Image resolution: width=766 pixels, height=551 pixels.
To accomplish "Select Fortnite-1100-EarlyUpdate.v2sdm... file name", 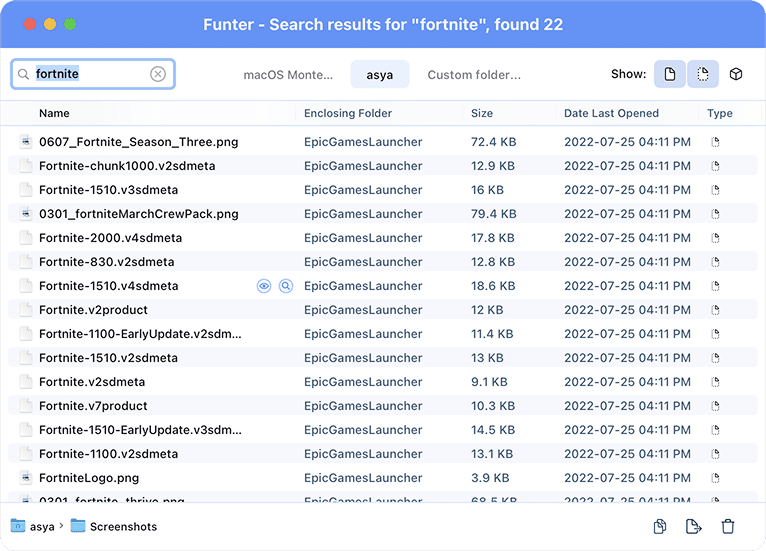I will point(140,334).
